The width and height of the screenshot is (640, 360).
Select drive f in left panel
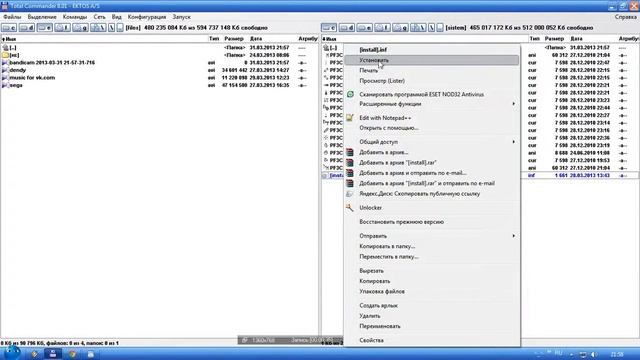tap(62, 28)
